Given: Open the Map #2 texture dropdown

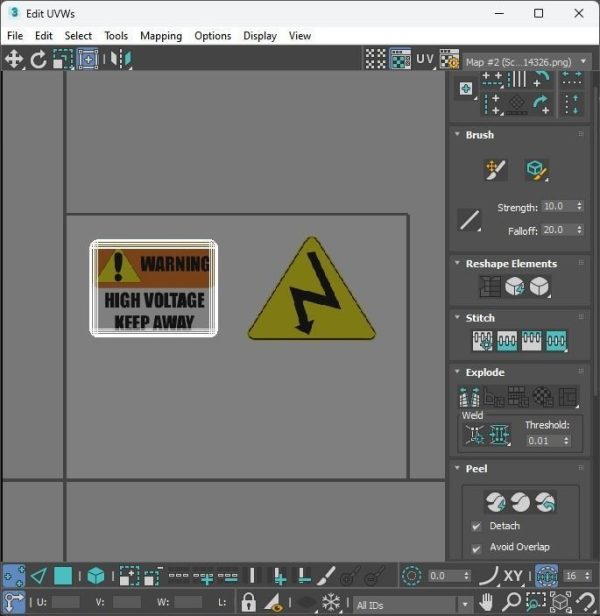Looking at the screenshot, I should [x=527, y=62].
